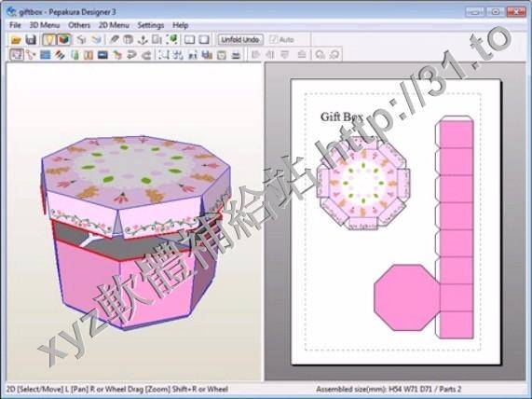Click the dark blue rectangle icon
The image size is (532, 399).
point(102,54)
